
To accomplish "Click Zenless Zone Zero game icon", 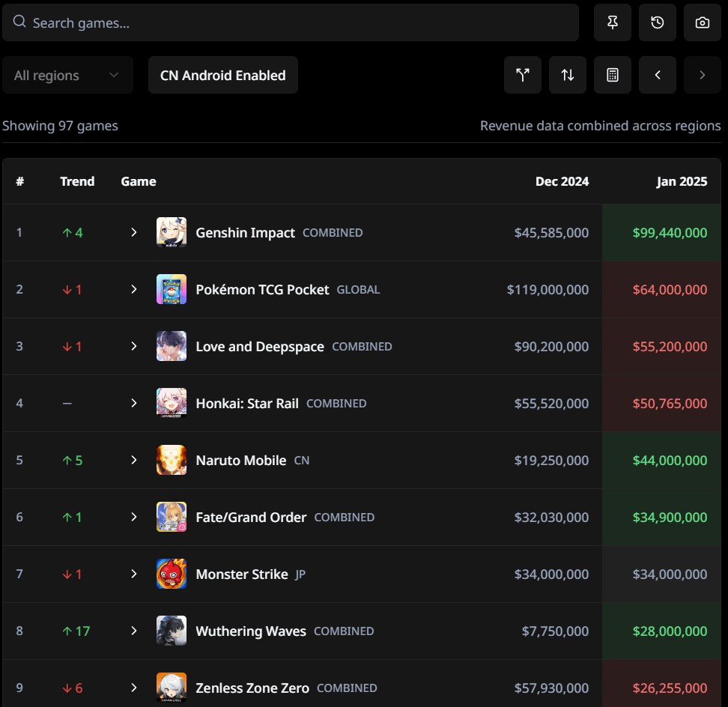I will click(172, 688).
